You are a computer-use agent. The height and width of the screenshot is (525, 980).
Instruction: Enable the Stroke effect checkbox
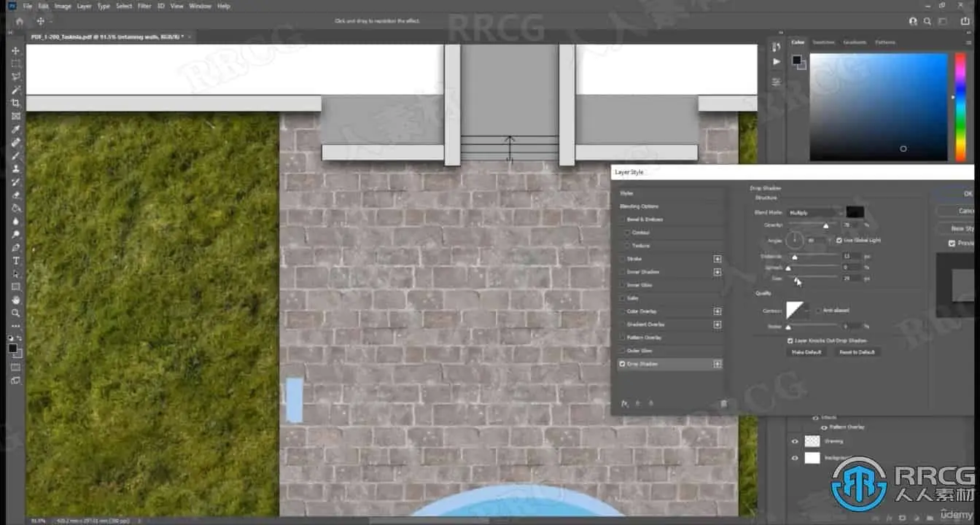tap(622, 259)
